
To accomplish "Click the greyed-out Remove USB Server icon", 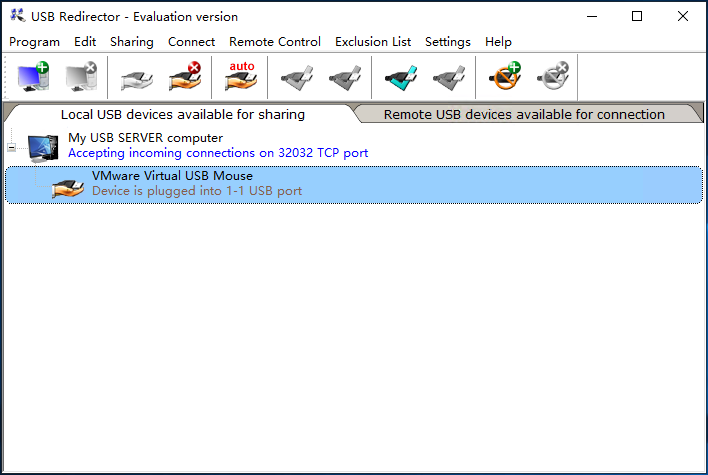I will pos(81,77).
